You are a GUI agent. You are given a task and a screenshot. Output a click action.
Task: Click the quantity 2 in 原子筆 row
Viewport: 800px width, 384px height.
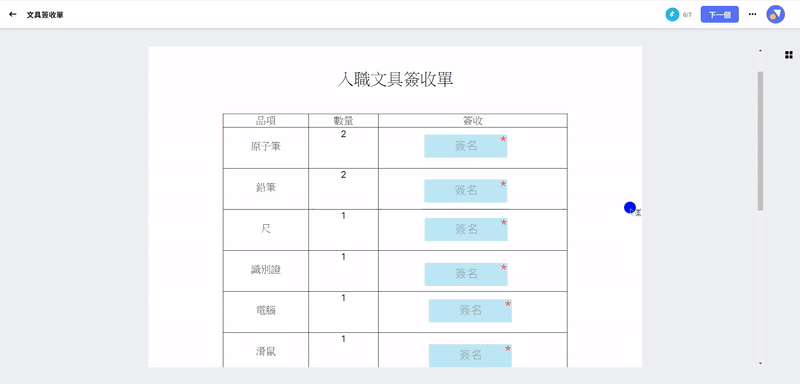point(343,135)
